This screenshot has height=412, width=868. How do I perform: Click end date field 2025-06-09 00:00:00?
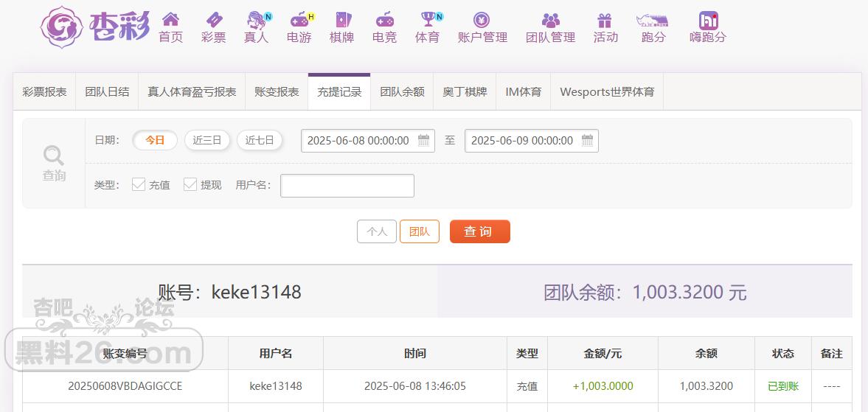click(x=532, y=141)
